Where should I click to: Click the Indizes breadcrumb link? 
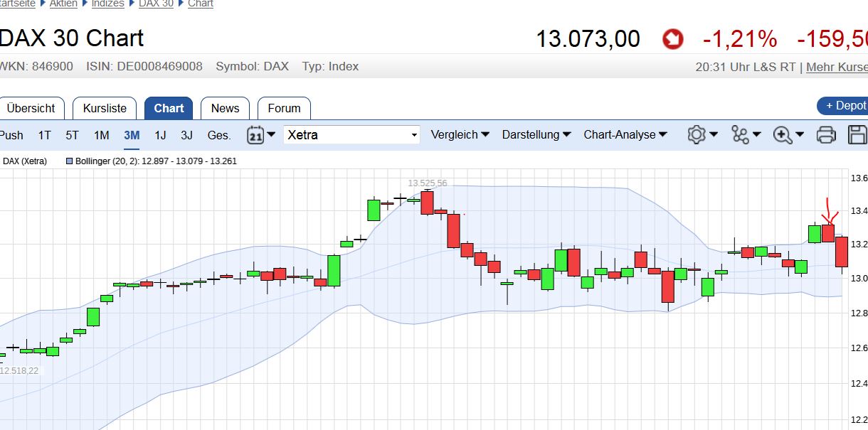107,4
